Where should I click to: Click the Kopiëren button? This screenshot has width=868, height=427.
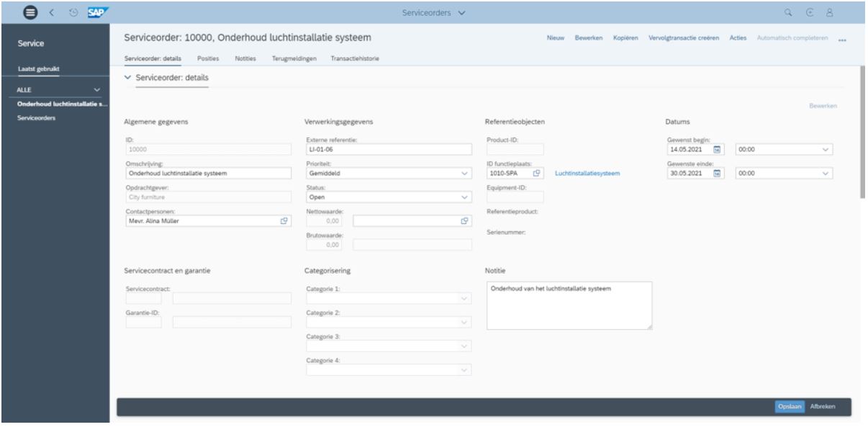[x=625, y=37]
